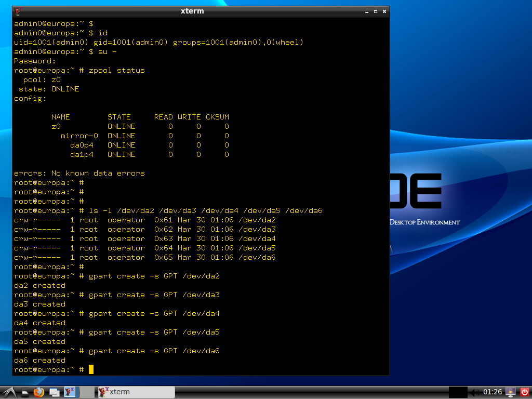Maximize the xterm window
Viewport: 532px width, 399px height.
coord(376,11)
